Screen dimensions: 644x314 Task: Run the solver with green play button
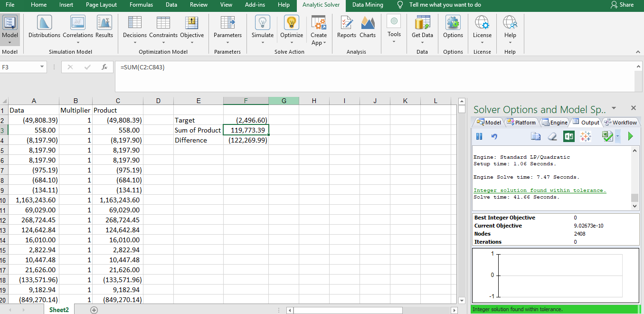[x=631, y=136]
